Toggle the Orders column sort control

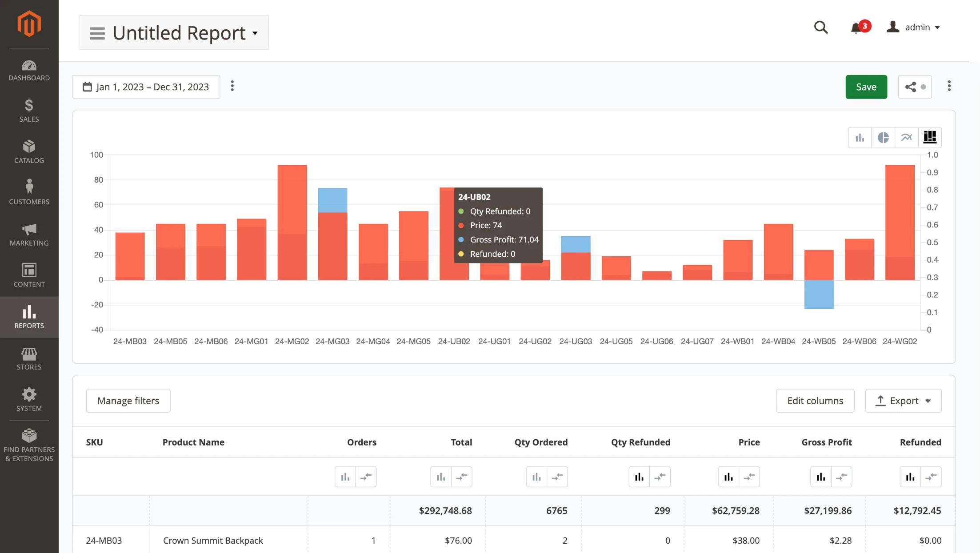(x=366, y=477)
